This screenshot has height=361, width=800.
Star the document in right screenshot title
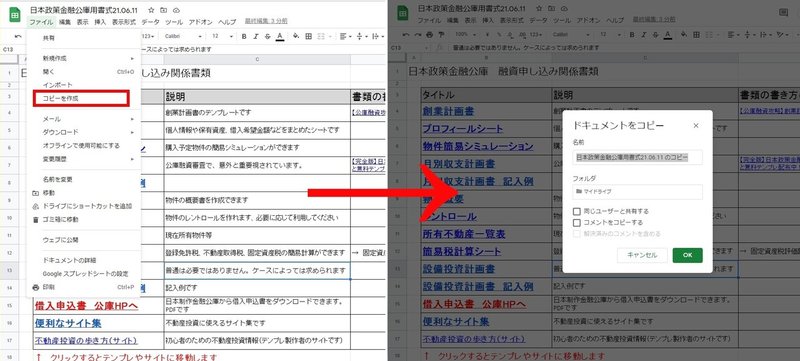tap(539, 9)
